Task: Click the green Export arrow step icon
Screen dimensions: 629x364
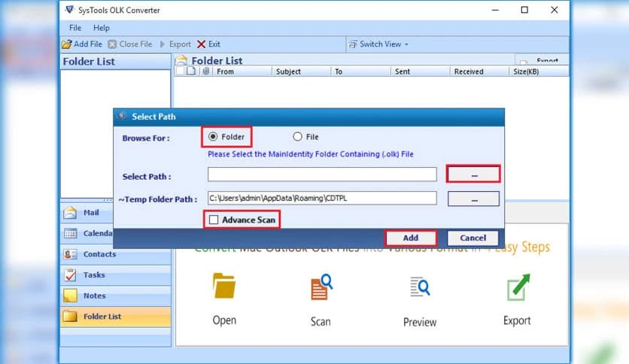Action: 518,287
